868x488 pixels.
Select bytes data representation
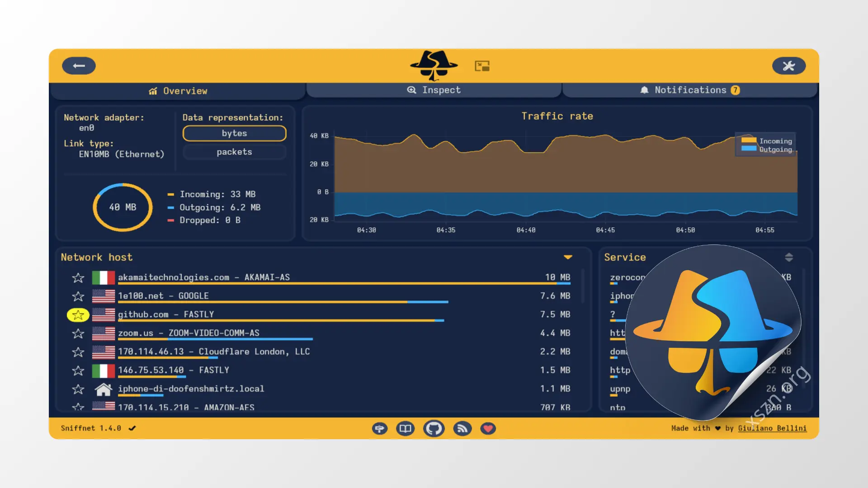[234, 133]
